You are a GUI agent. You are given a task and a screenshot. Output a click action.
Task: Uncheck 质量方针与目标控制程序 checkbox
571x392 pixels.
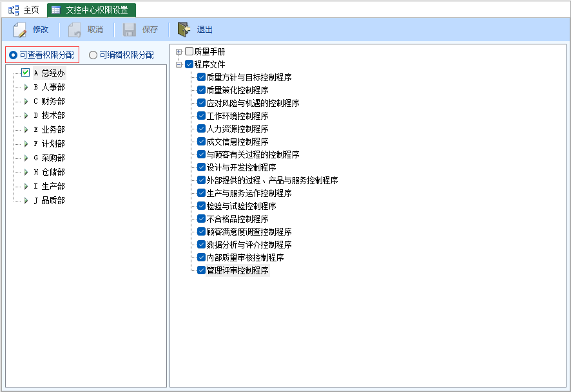(201, 77)
